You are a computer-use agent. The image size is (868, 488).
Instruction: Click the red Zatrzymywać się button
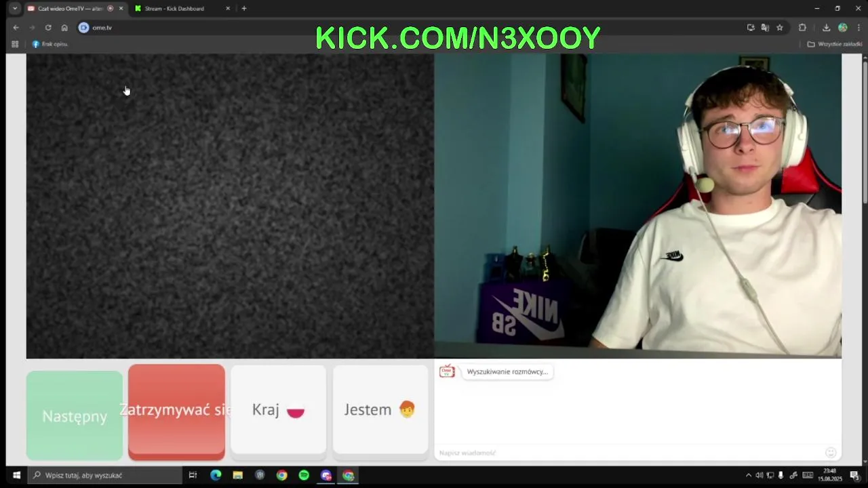(x=176, y=411)
